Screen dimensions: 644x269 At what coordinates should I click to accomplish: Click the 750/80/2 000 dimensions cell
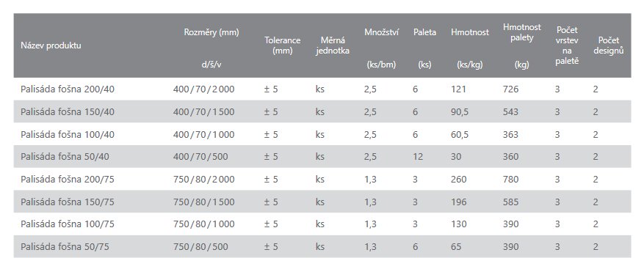pyautogui.click(x=203, y=179)
